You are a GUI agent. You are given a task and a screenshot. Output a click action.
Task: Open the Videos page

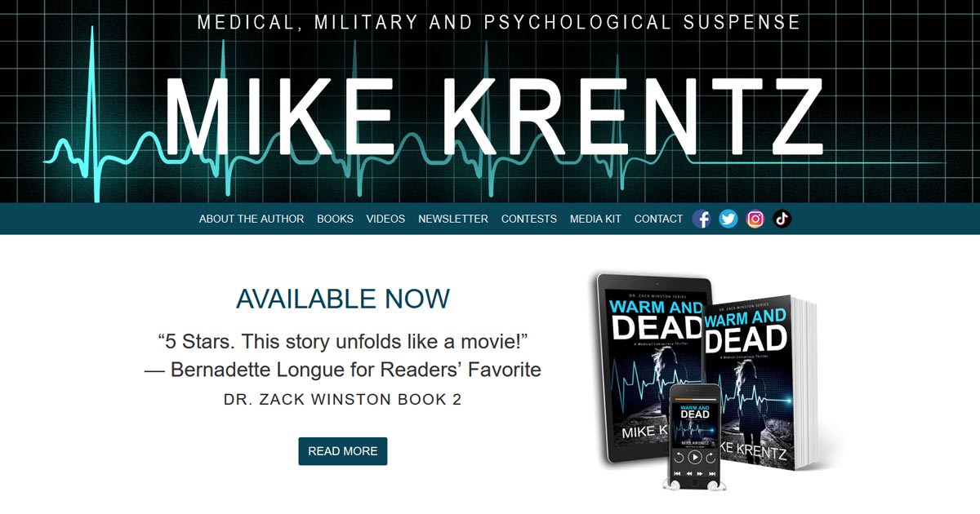point(385,219)
